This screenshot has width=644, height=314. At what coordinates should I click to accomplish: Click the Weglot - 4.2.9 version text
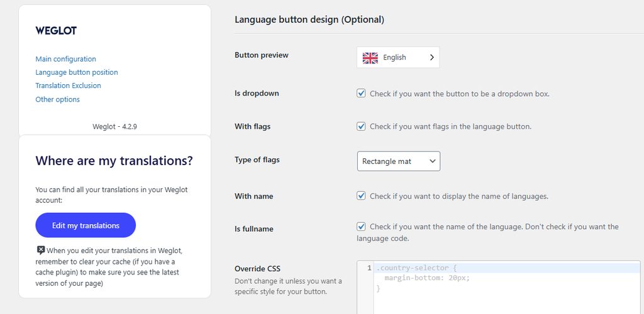(114, 127)
